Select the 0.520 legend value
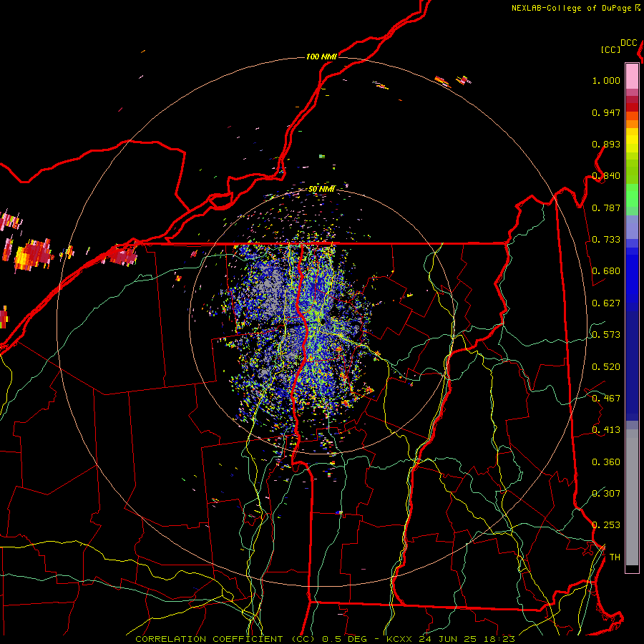Screen dimensions: 644x644 click(606, 367)
